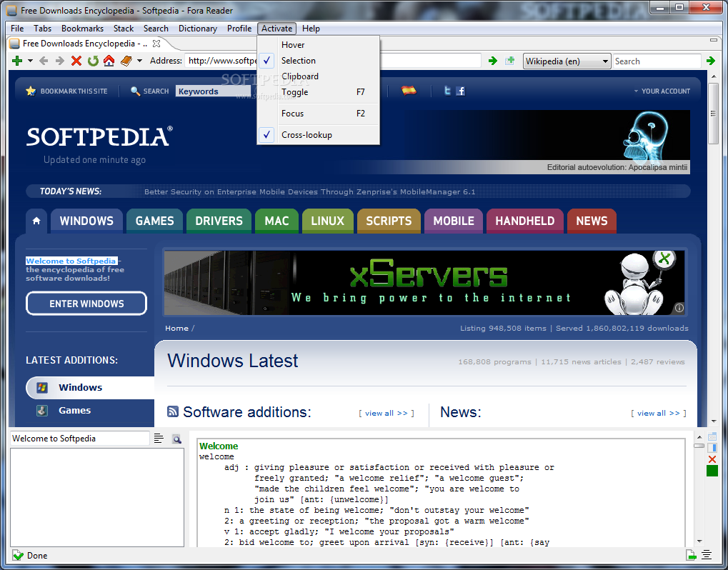Stop loading with the red X icon

[76, 61]
